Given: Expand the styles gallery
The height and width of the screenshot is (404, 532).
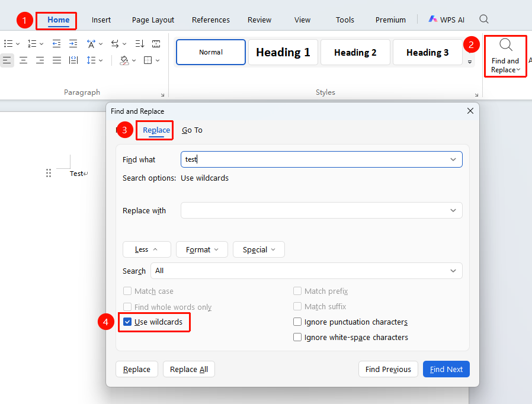Looking at the screenshot, I should (470, 62).
